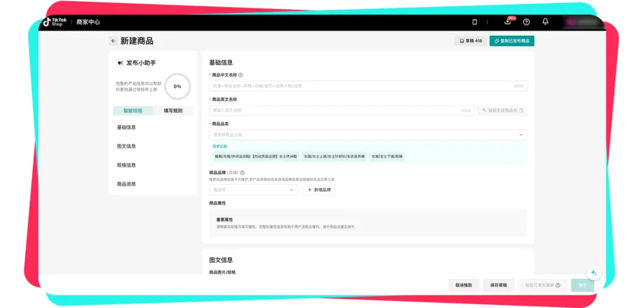Click 智能生成商品名 button
The width and height of the screenshot is (644, 308).
tap(502, 110)
